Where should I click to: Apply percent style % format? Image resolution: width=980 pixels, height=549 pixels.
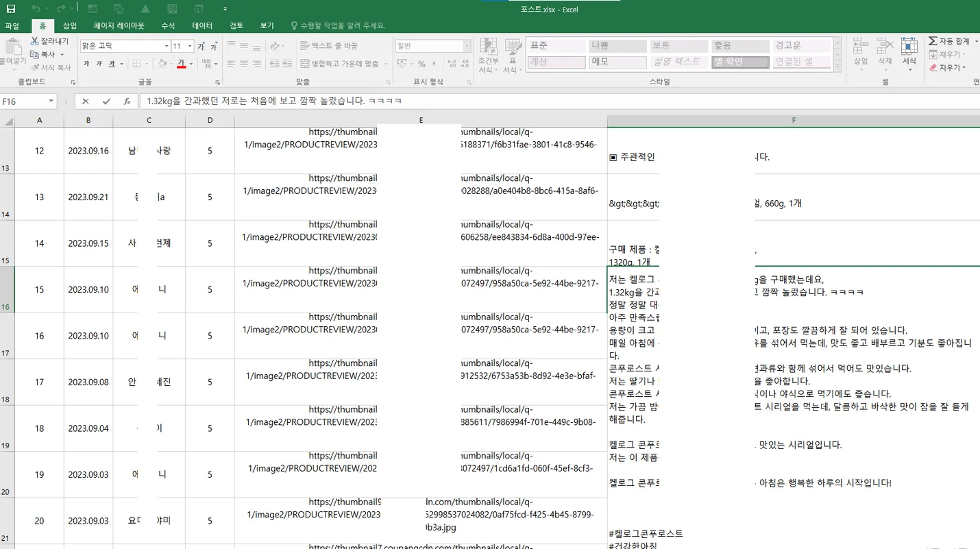(421, 64)
